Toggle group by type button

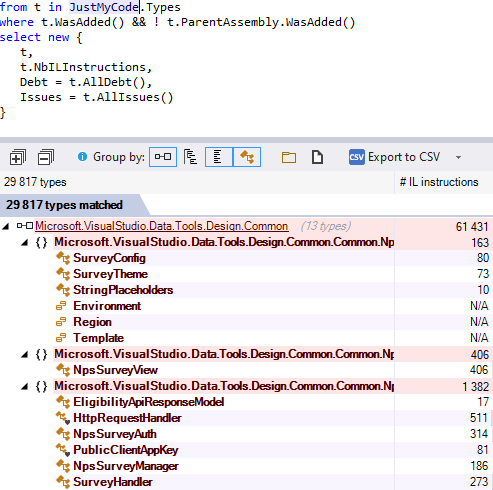point(247,157)
